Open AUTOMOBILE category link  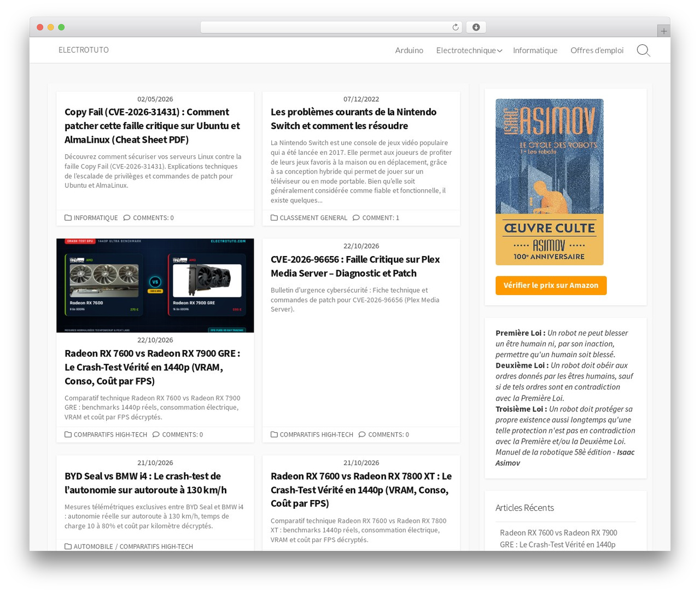93,547
